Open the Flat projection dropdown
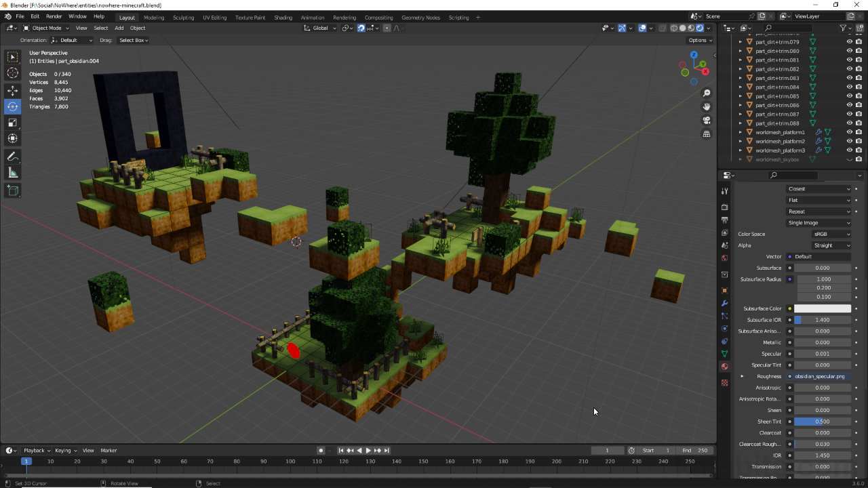 tap(818, 200)
